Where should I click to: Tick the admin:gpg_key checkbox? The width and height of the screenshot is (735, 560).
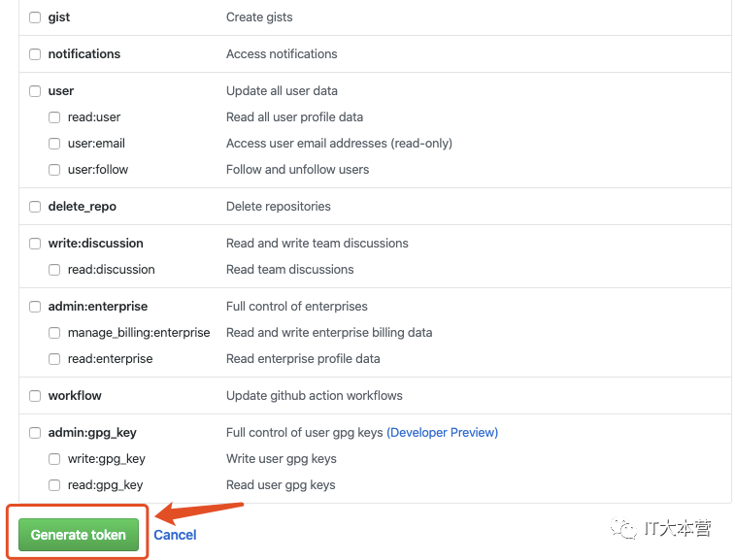[36, 433]
